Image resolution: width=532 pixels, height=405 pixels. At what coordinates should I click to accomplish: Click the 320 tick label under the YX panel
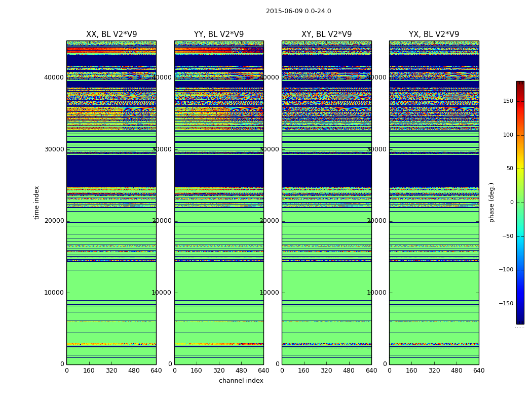pos(434,371)
